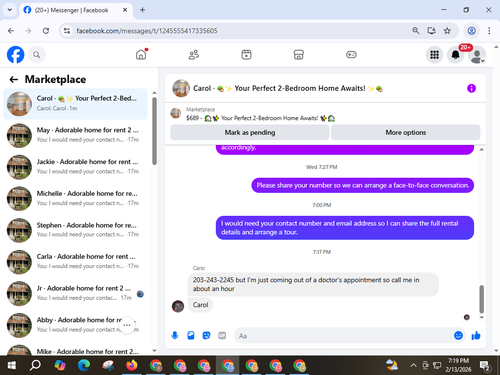Attach a file with photo icon

(x=191, y=335)
